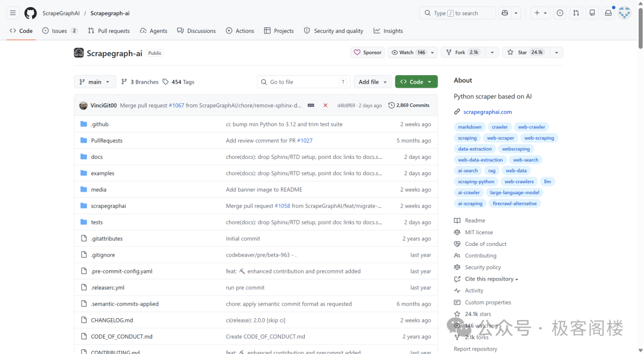Click Report repository link
This screenshot has height=354, width=644.
[x=475, y=349]
